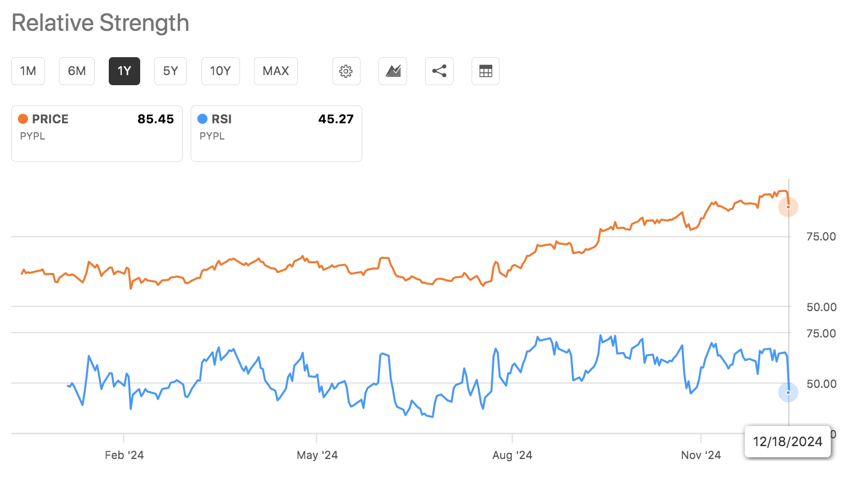Click the highlighted orange price data point

[x=788, y=207]
